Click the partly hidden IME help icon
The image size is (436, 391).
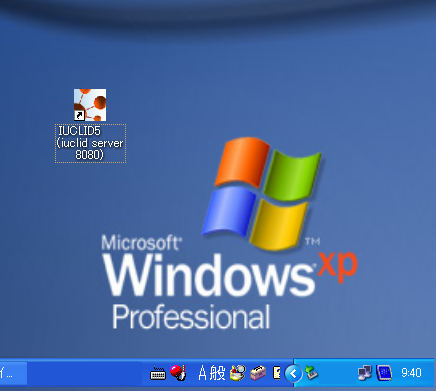point(277,373)
